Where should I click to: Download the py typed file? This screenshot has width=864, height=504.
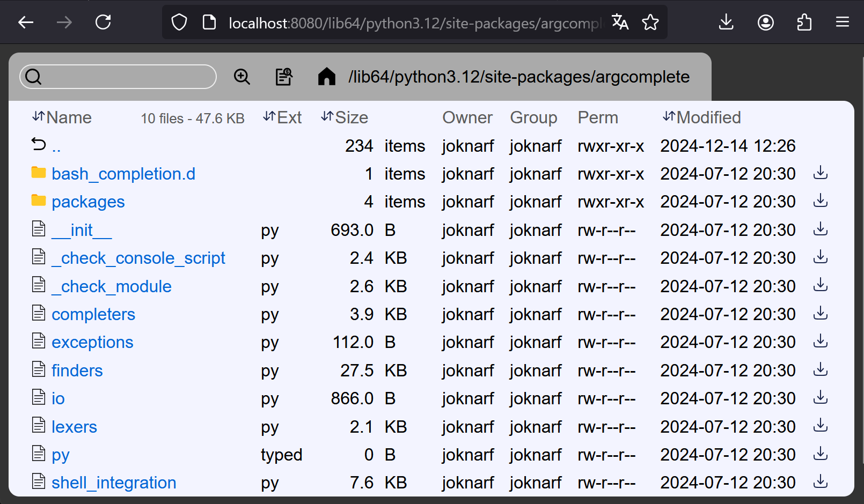pyautogui.click(x=821, y=454)
